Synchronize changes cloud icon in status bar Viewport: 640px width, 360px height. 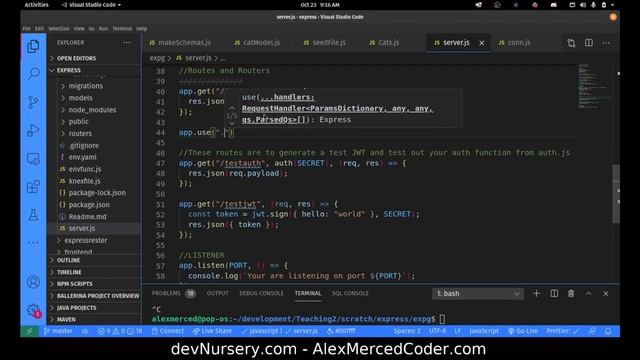click(85, 331)
